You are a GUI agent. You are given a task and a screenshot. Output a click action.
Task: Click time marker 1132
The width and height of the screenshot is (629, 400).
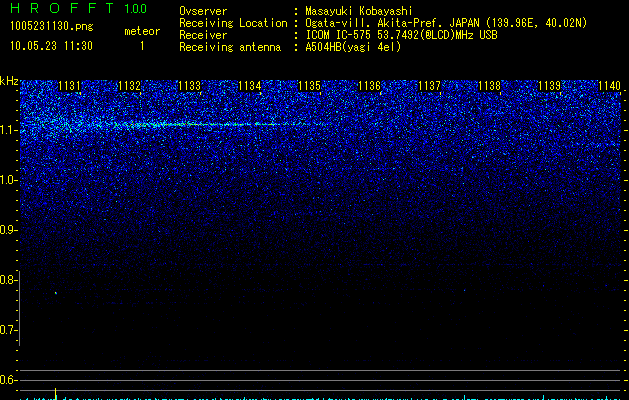click(130, 86)
